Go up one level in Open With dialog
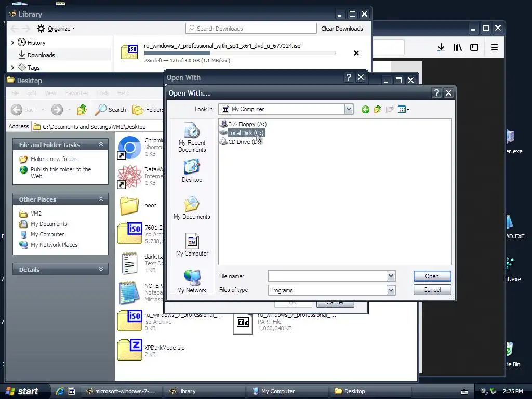532x399 pixels. [377, 109]
